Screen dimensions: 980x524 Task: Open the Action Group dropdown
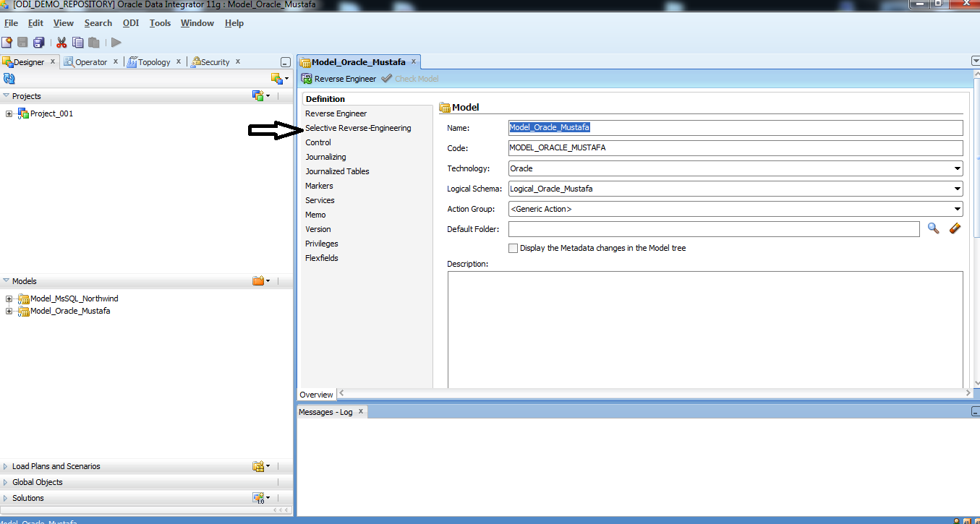(x=957, y=209)
